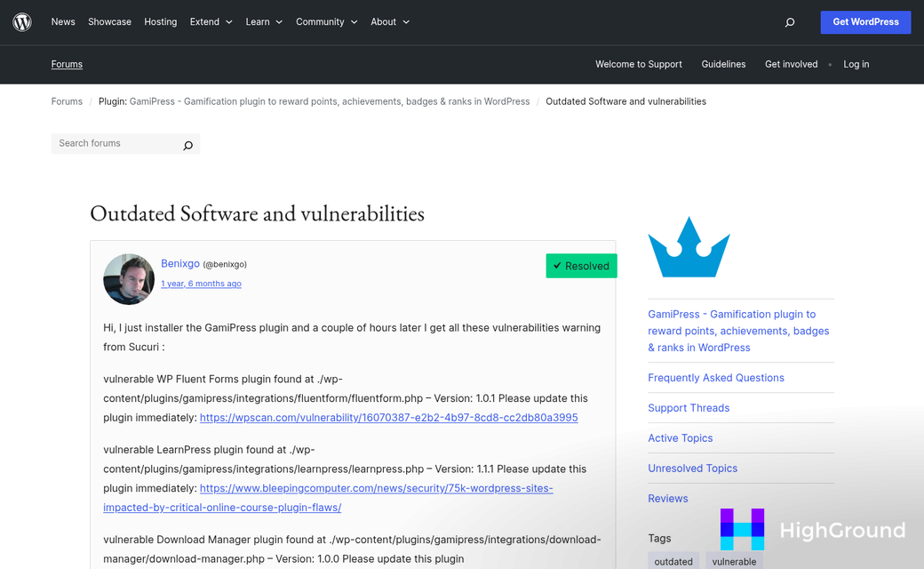Screen dimensions: 924x569
Task: Expand the Extend dropdown menu
Action: point(211,22)
